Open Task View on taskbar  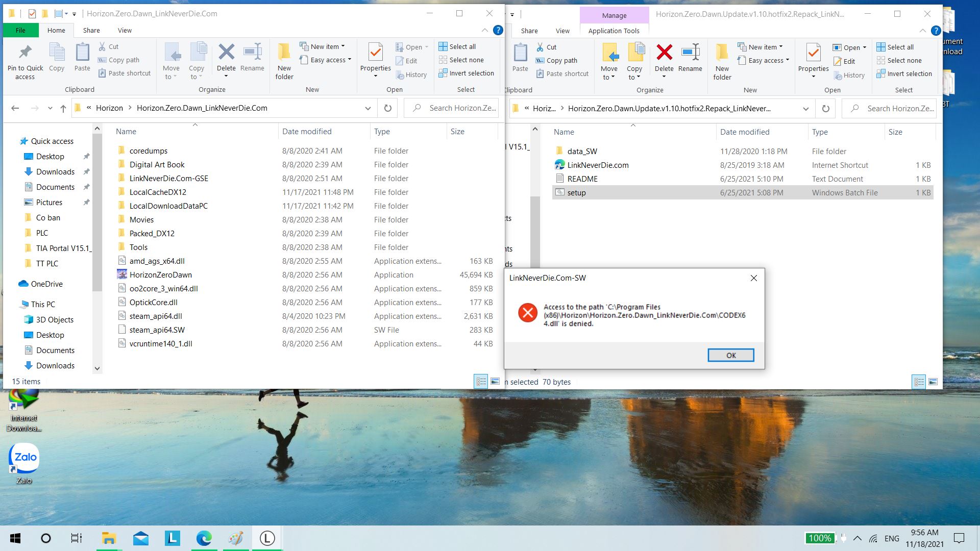[x=77, y=538]
